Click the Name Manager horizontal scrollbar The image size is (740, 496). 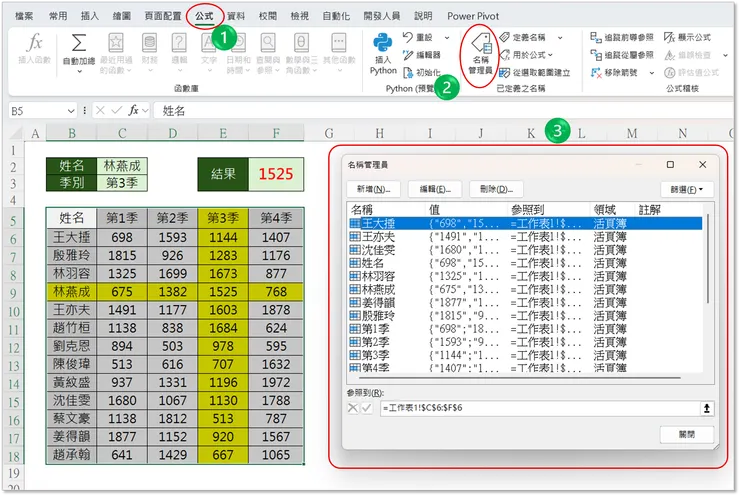(x=520, y=378)
